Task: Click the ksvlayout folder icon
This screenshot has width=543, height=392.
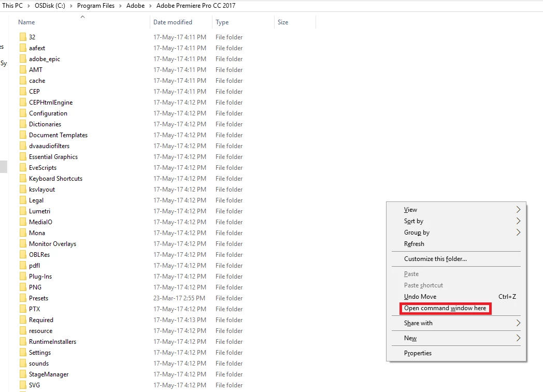Action: click(x=23, y=189)
